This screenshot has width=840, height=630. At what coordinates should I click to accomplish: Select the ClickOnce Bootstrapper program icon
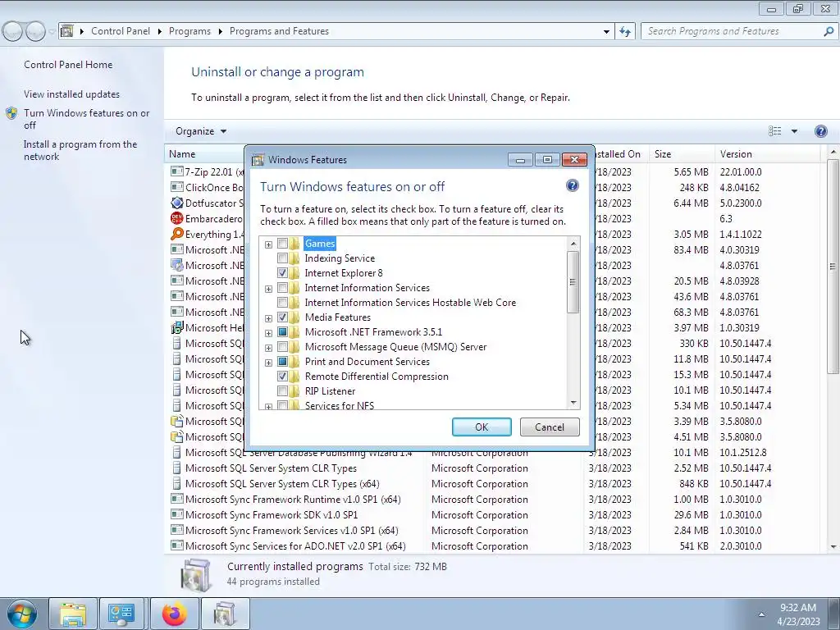[x=177, y=187]
